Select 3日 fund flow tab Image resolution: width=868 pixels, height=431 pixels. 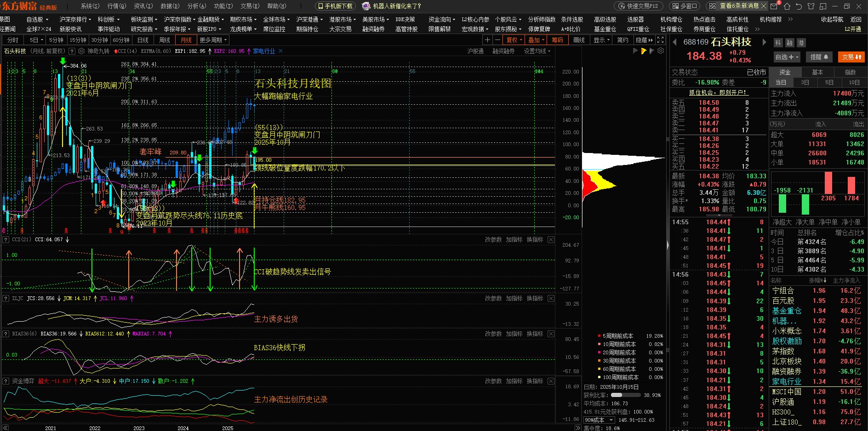[805, 82]
